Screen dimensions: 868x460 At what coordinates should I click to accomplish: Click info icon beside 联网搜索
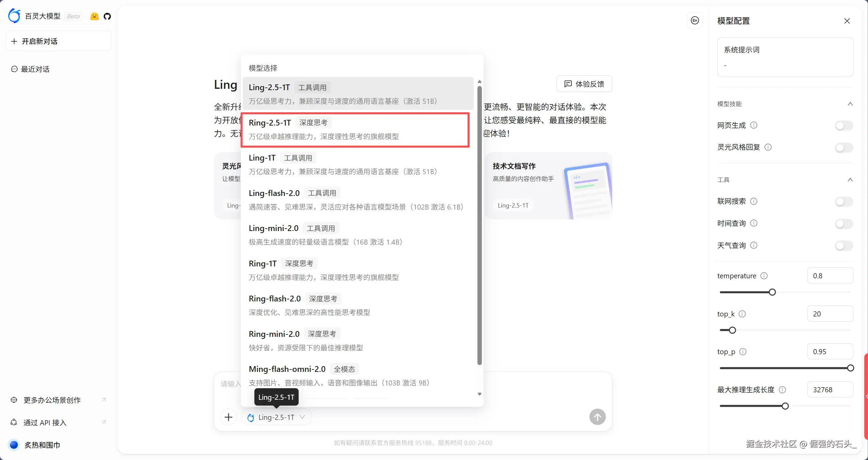(754, 201)
